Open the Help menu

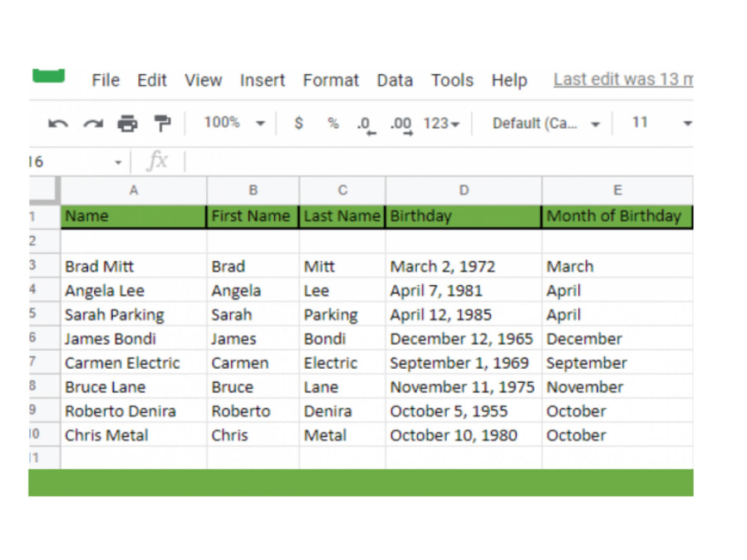[x=509, y=80]
